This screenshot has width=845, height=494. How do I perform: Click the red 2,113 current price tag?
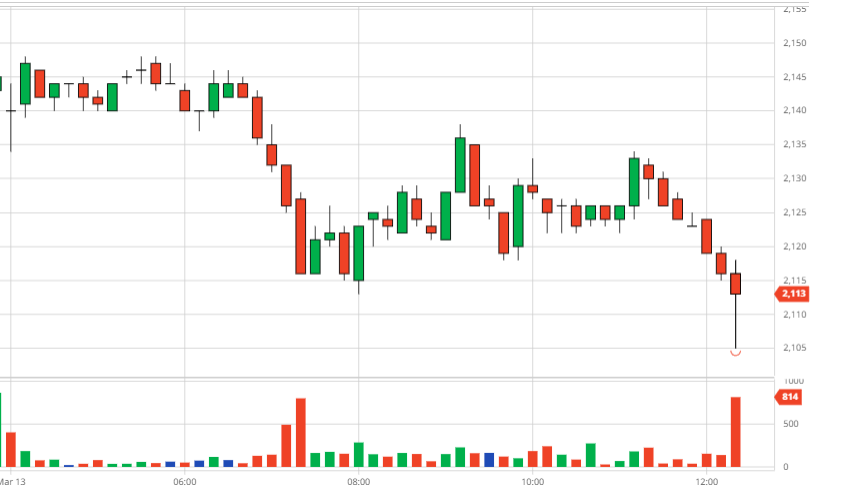coord(792,294)
